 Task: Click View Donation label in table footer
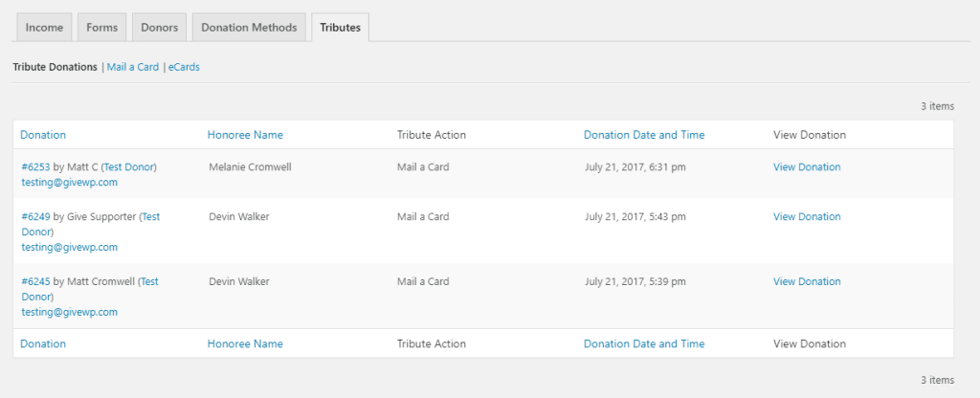[810, 343]
